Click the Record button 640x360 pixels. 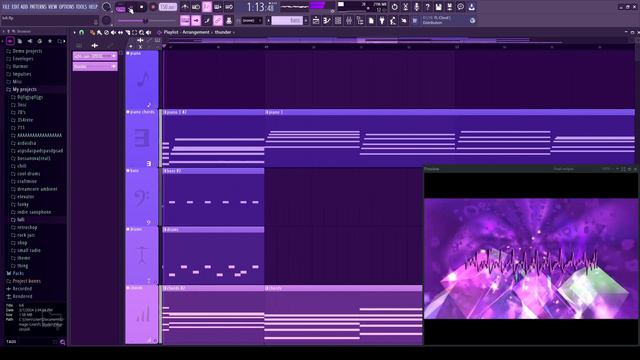[x=153, y=7]
